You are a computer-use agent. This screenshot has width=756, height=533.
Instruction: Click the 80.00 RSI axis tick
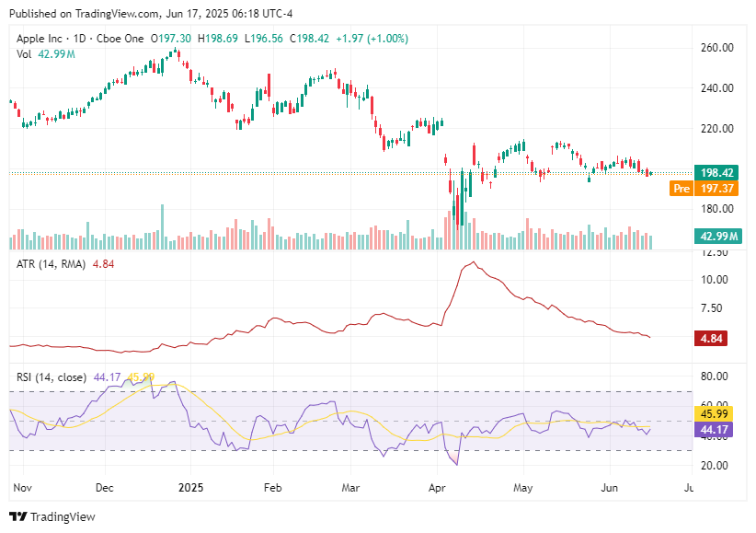click(714, 377)
